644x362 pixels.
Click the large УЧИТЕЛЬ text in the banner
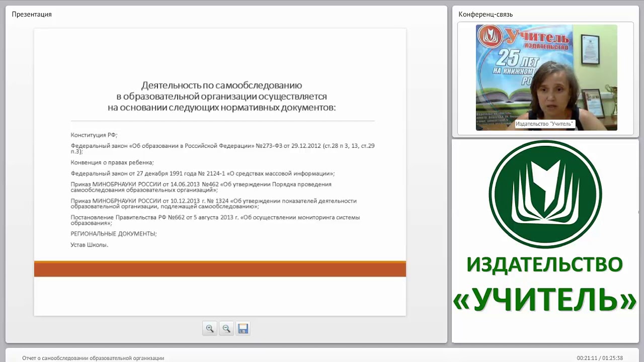(x=545, y=300)
